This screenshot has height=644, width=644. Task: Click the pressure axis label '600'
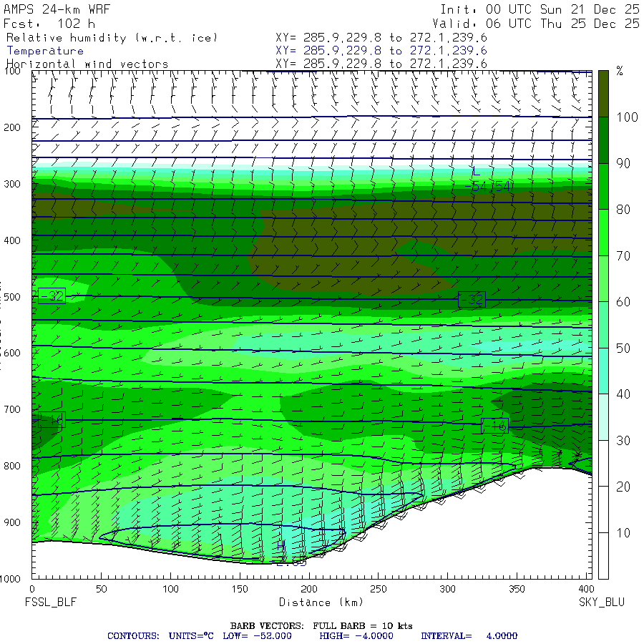(x=12, y=353)
